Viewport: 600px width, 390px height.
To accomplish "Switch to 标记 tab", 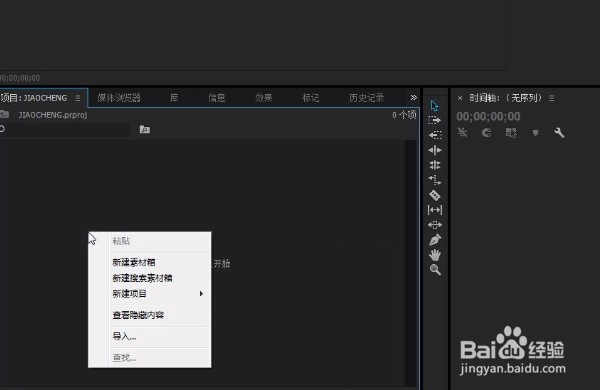I will 311,98.
